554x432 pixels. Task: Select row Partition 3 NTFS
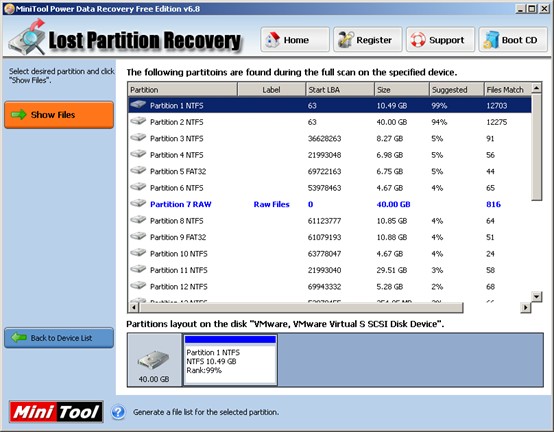tap(330, 138)
